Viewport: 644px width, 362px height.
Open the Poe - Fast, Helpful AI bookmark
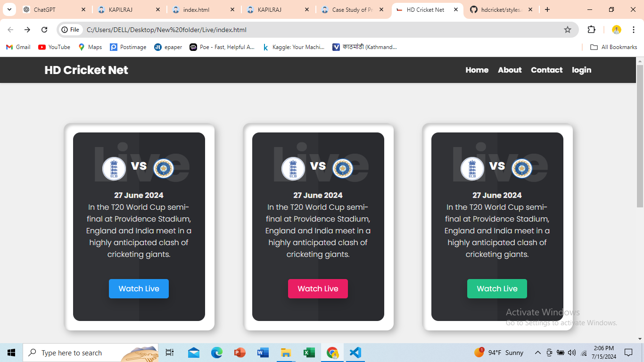222,47
